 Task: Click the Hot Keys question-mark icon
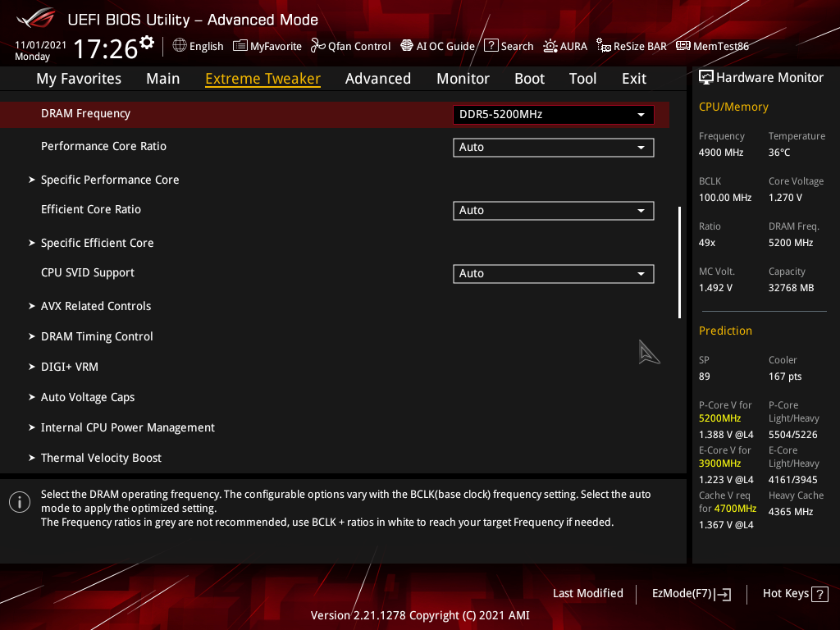[819, 594]
